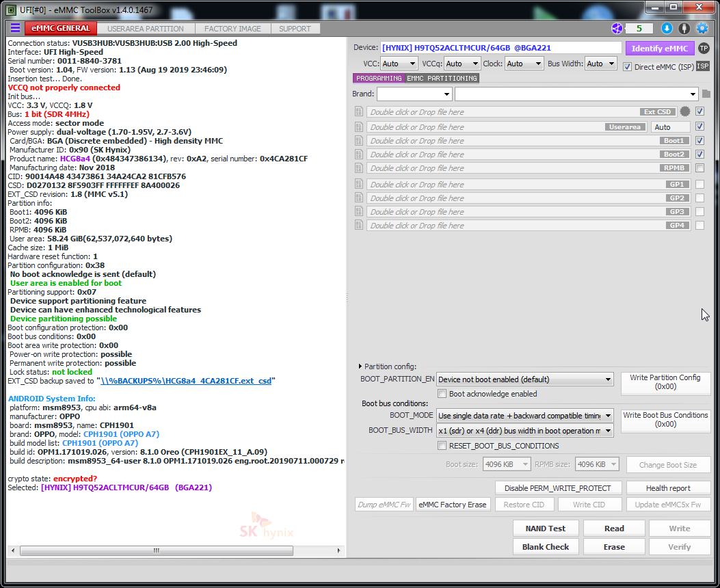Expand the BOOT_PARTITION_EN dropdown
The height and width of the screenshot is (588, 720).
[x=524, y=379]
